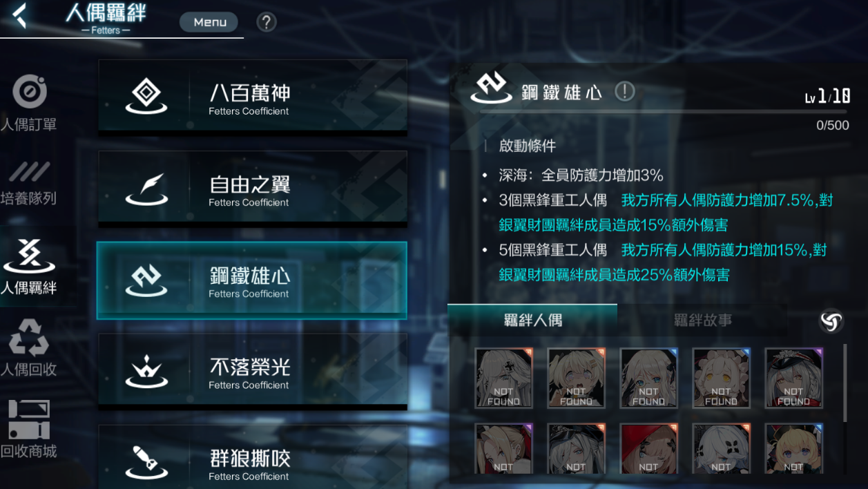Select the 群狼撕咬 fetters entry
Viewport: 868px width, 489px height.
tap(253, 457)
